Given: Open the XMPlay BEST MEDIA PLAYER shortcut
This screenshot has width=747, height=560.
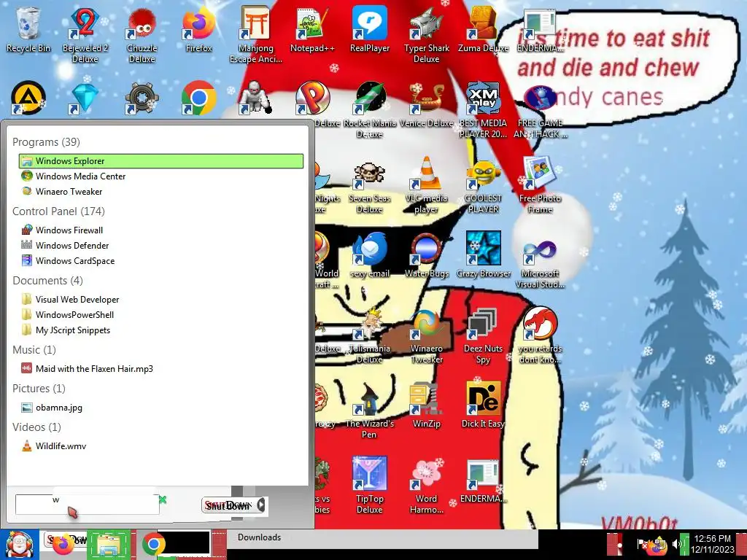Looking at the screenshot, I should coord(483,109).
